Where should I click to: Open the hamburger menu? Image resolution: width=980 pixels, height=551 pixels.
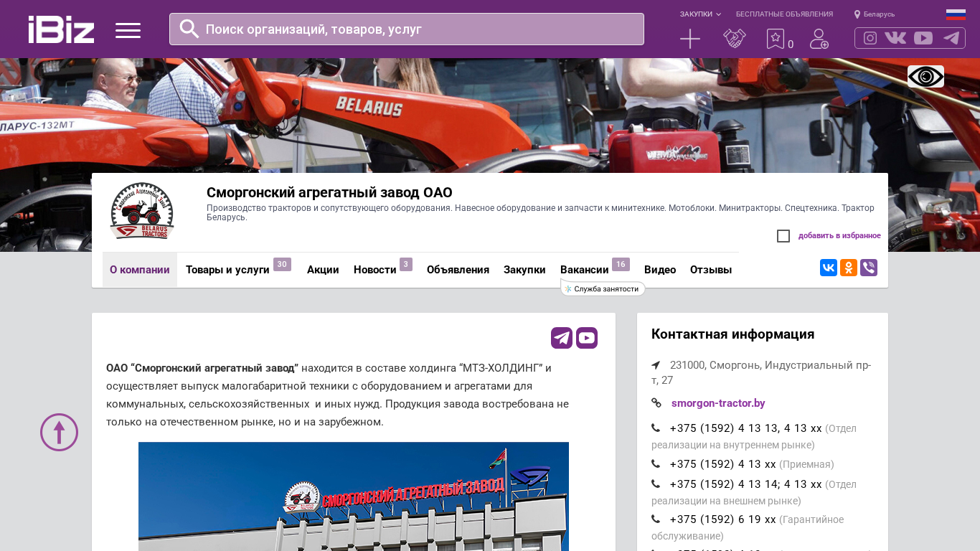128,30
